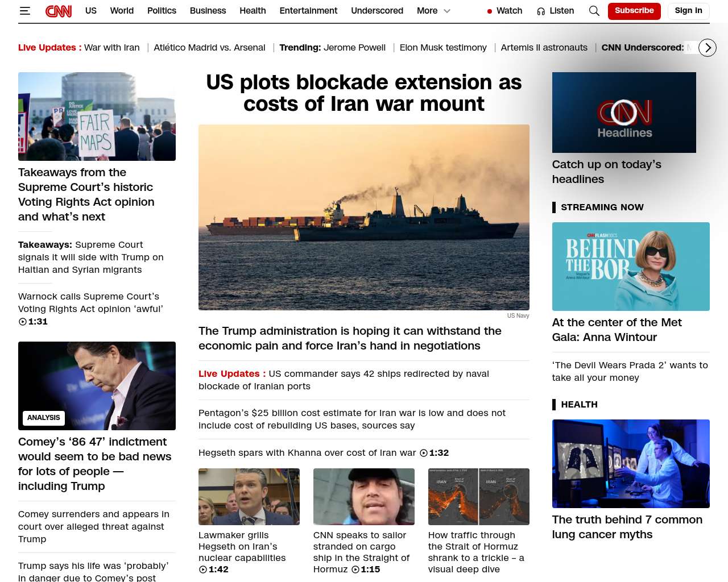Screen dimensions: 728x582
Task: Click the ANALYSIS label badge
Action: pos(44,418)
